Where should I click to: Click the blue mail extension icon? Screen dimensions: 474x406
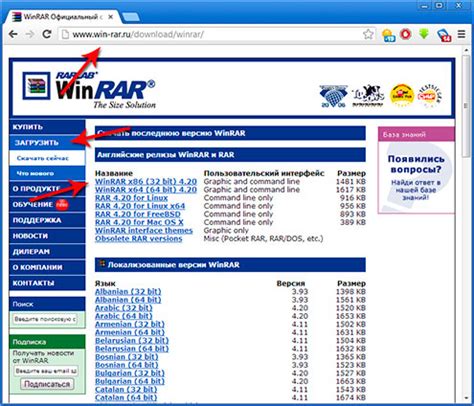click(x=444, y=35)
